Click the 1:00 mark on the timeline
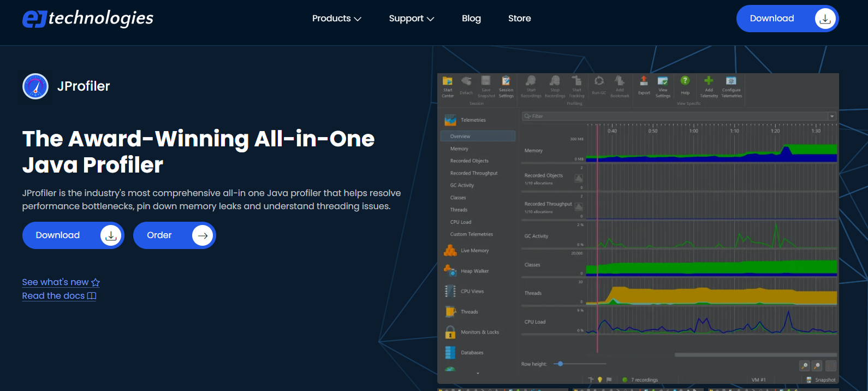 point(694,131)
